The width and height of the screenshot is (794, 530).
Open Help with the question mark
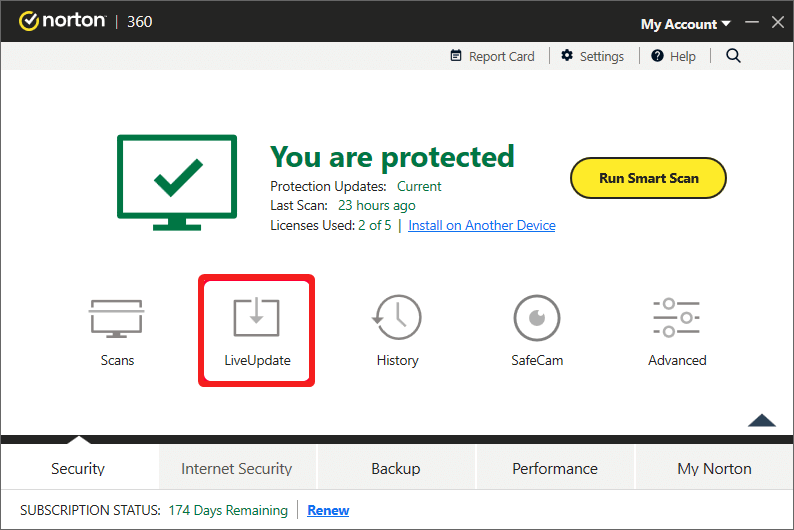pyautogui.click(x=673, y=56)
